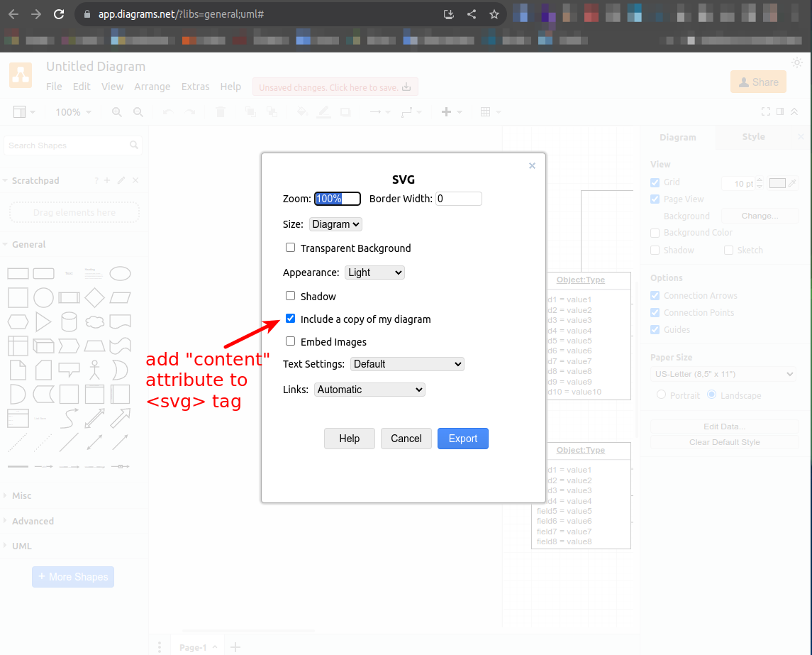Click the Delete icon in the toolbar
This screenshot has width=812, height=655.
point(220,111)
